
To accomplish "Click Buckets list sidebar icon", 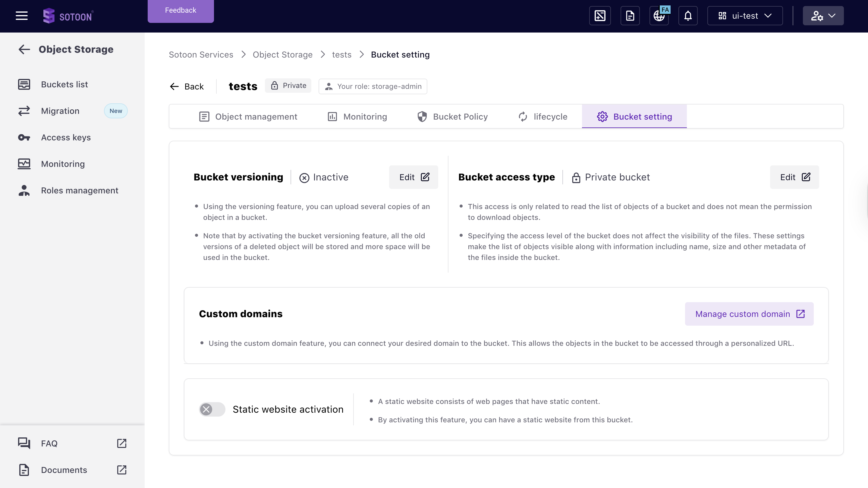I will point(24,84).
